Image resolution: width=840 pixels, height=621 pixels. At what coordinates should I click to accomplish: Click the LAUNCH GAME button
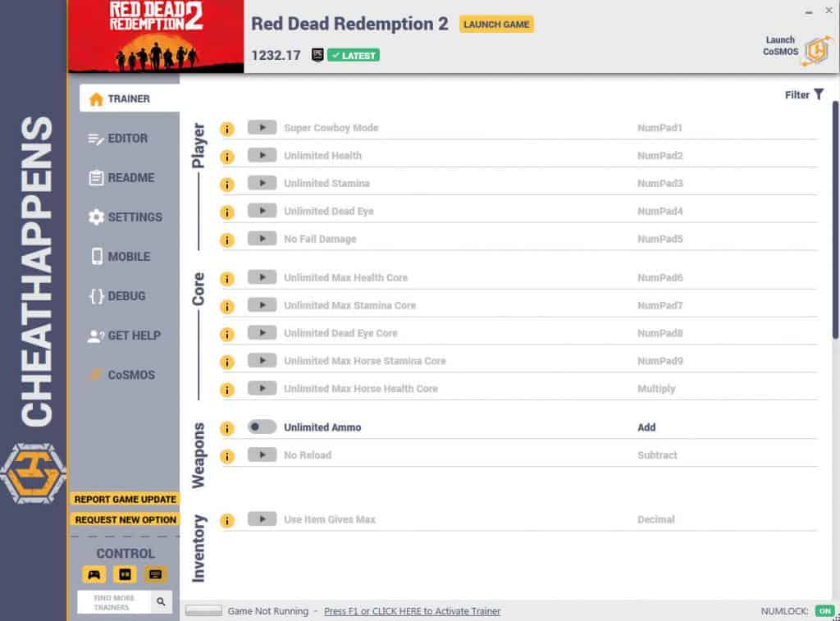click(497, 25)
